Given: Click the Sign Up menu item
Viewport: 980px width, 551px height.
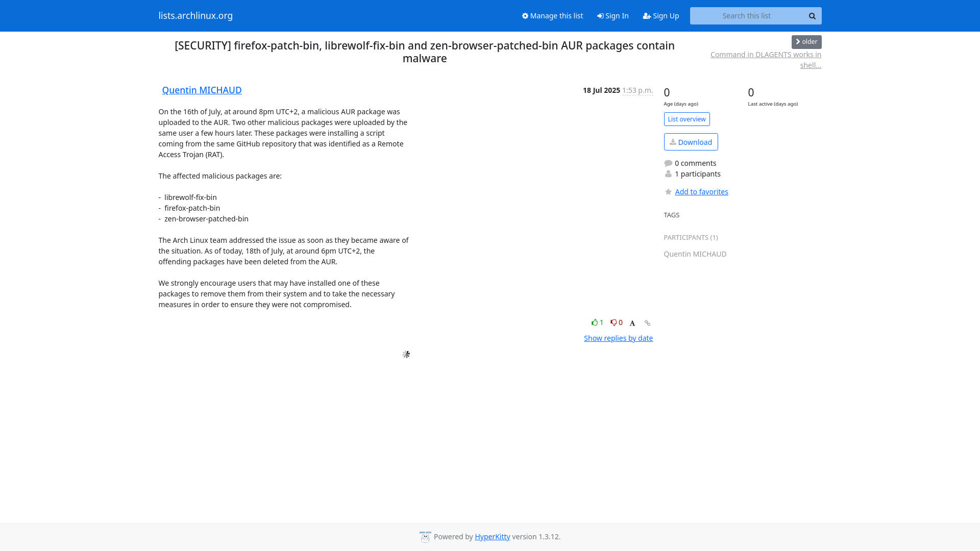Looking at the screenshot, I should [660, 16].
